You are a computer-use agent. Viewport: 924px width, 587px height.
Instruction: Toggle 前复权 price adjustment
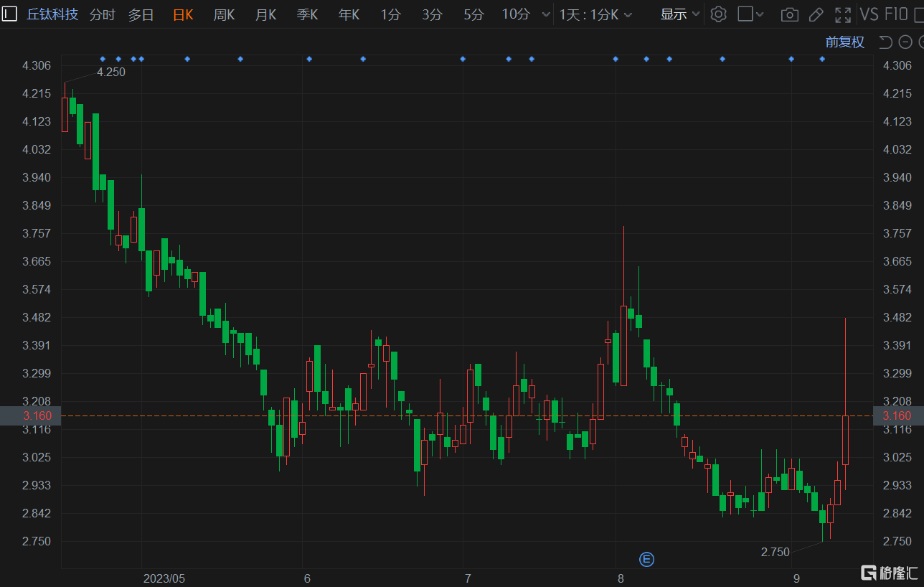click(844, 42)
